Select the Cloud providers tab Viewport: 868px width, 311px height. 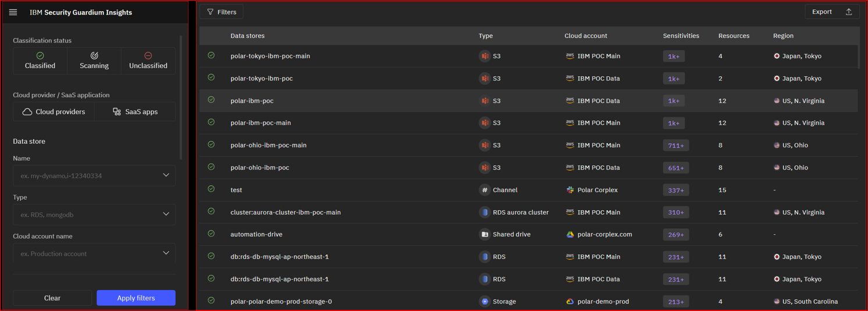tap(54, 112)
